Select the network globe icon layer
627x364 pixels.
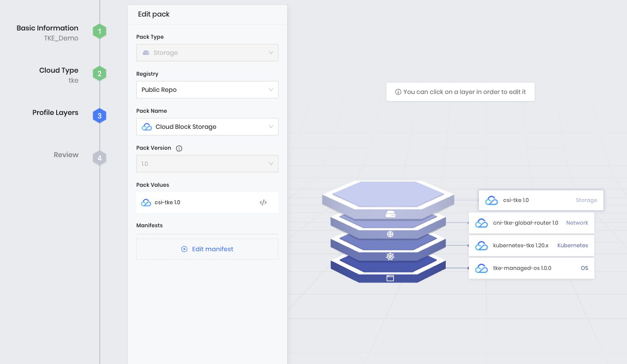coord(390,234)
